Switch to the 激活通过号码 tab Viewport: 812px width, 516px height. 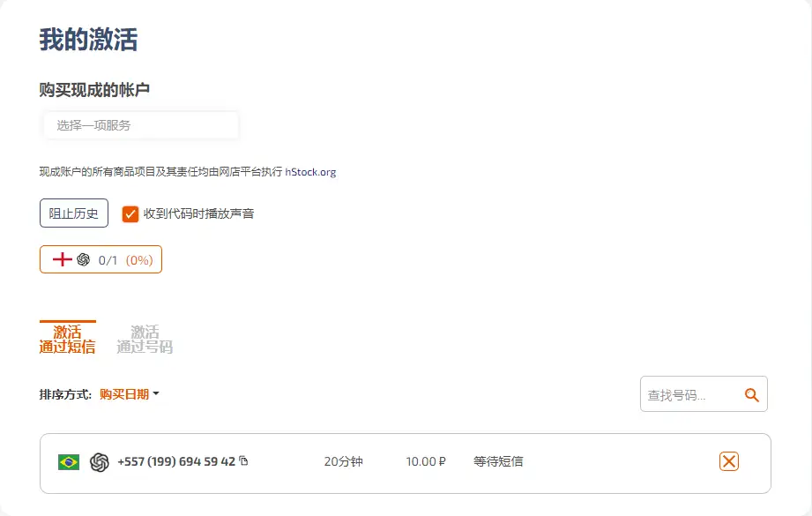(x=145, y=340)
